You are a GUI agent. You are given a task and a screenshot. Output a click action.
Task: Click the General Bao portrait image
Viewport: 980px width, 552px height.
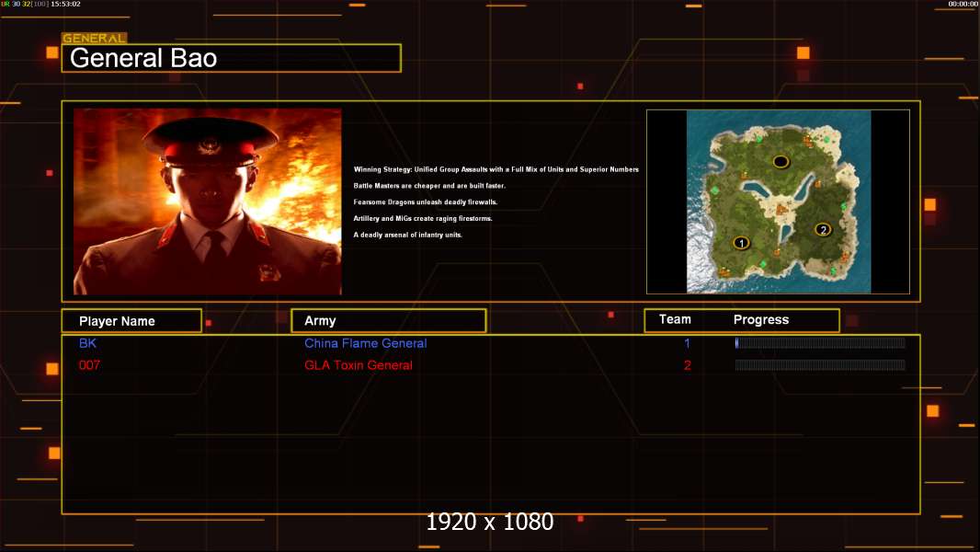point(208,201)
